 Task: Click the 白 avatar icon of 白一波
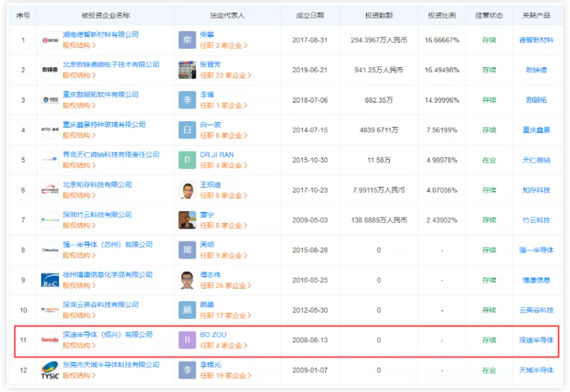(187, 130)
